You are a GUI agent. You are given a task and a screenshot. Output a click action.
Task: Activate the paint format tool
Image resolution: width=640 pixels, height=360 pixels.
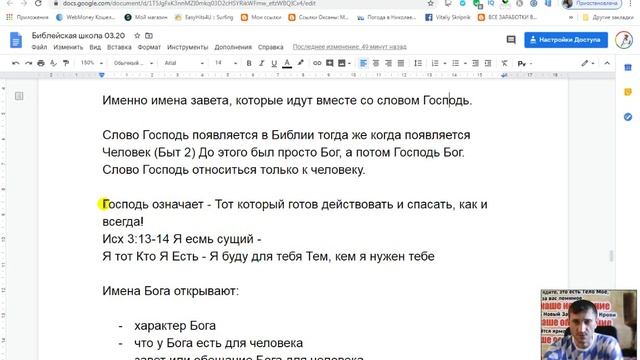pos(66,63)
